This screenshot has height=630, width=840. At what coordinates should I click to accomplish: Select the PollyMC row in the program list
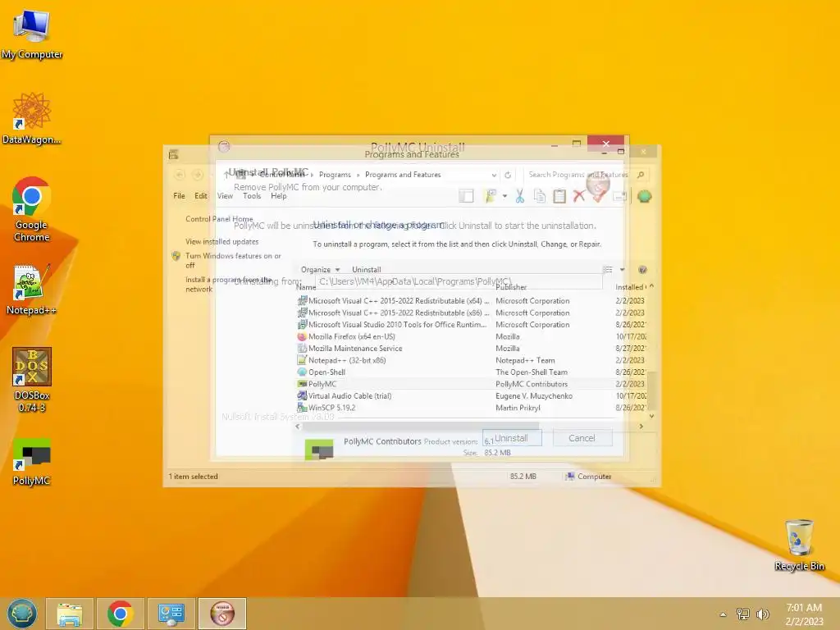(472, 384)
